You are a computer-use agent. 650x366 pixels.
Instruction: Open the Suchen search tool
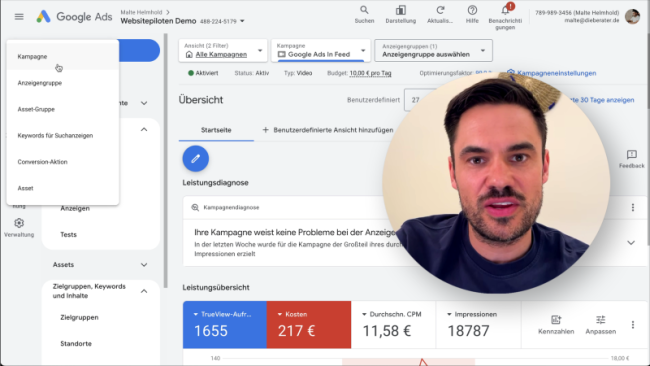(x=364, y=15)
